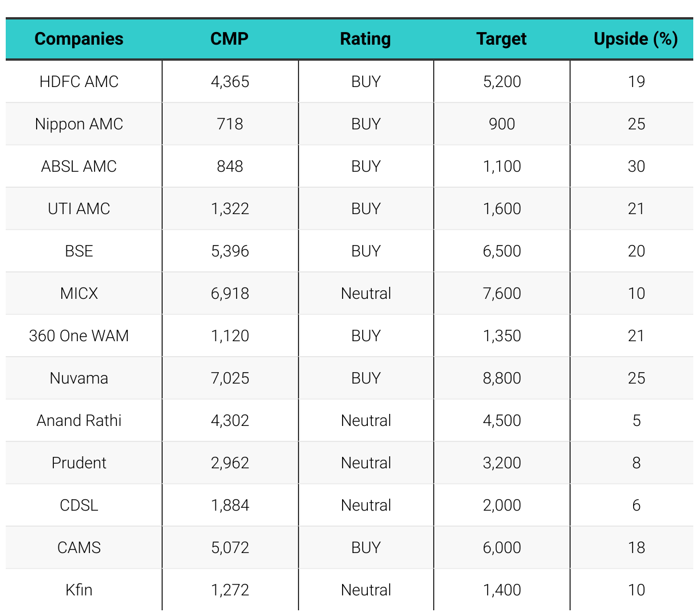Select the Kfin company cell
This screenshot has height=616, width=699.
tap(79, 590)
